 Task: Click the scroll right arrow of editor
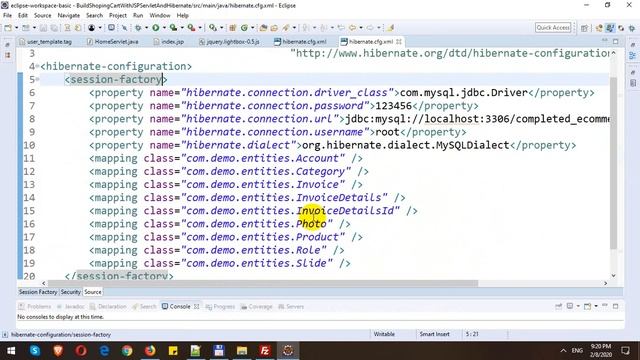tap(606, 283)
